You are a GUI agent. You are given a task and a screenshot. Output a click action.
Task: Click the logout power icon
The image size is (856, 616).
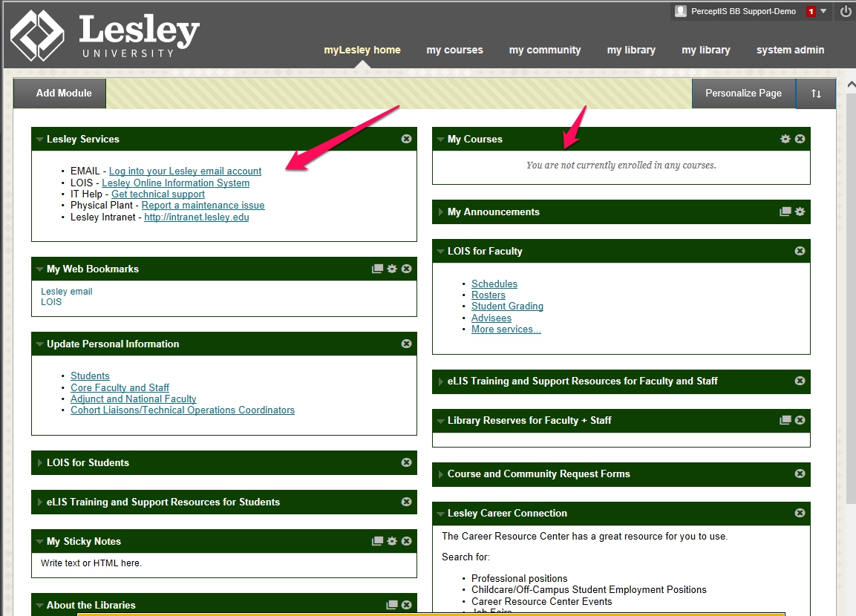(846, 11)
